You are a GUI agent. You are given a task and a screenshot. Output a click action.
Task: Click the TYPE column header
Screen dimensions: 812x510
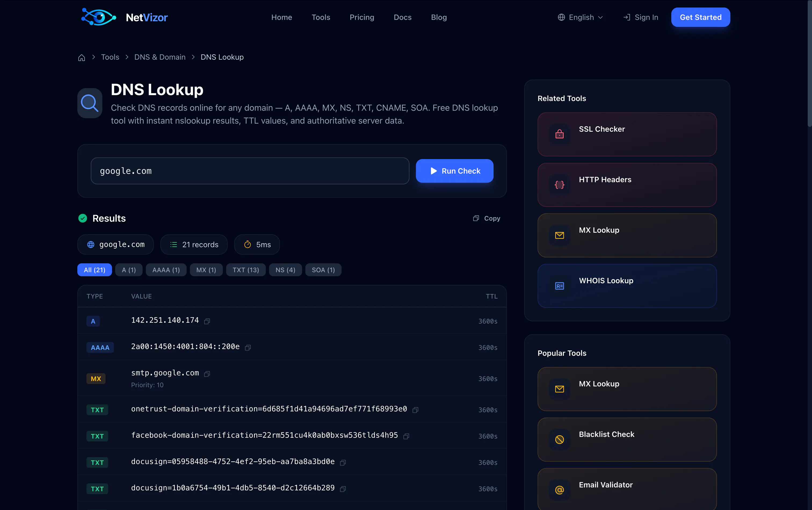(x=94, y=296)
